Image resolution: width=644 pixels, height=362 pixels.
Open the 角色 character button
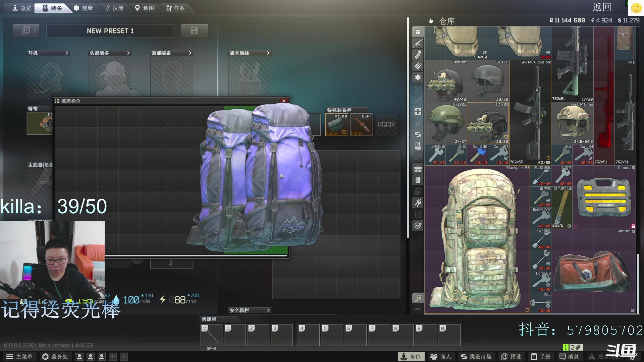[411, 357]
